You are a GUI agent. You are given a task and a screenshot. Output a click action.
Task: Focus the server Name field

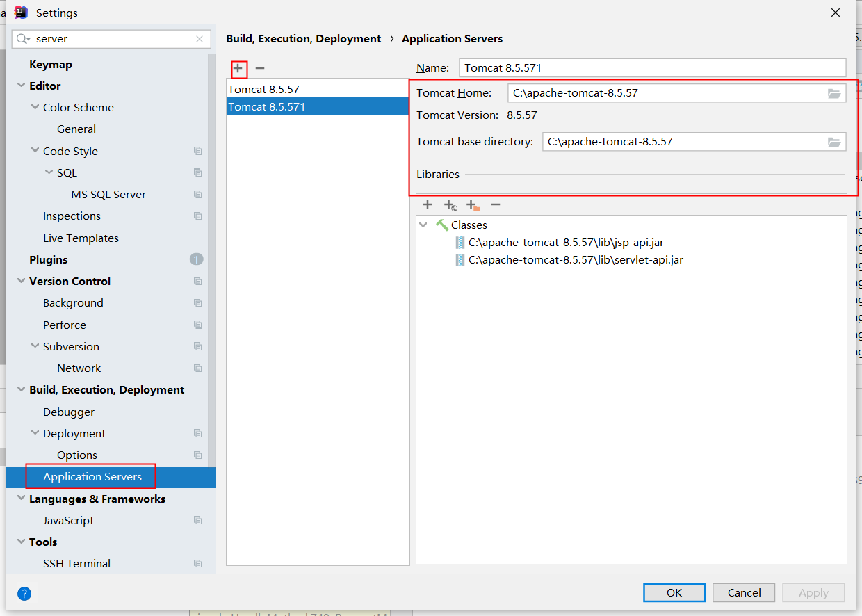652,68
